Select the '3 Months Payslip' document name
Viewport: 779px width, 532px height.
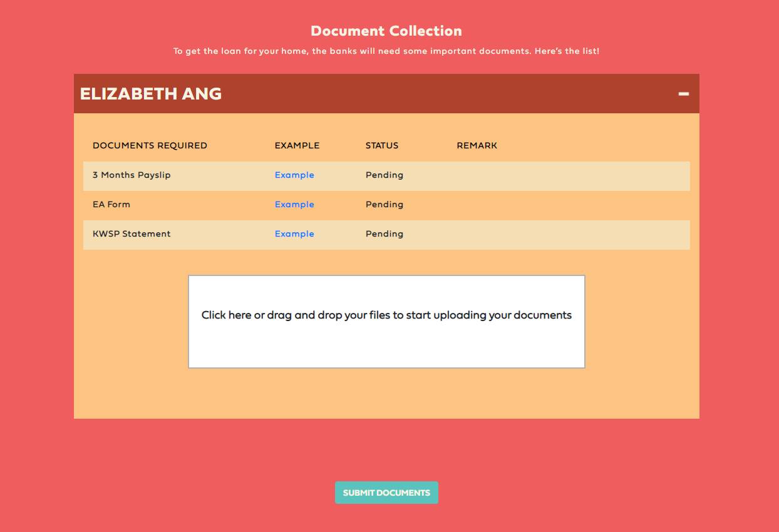click(132, 175)
